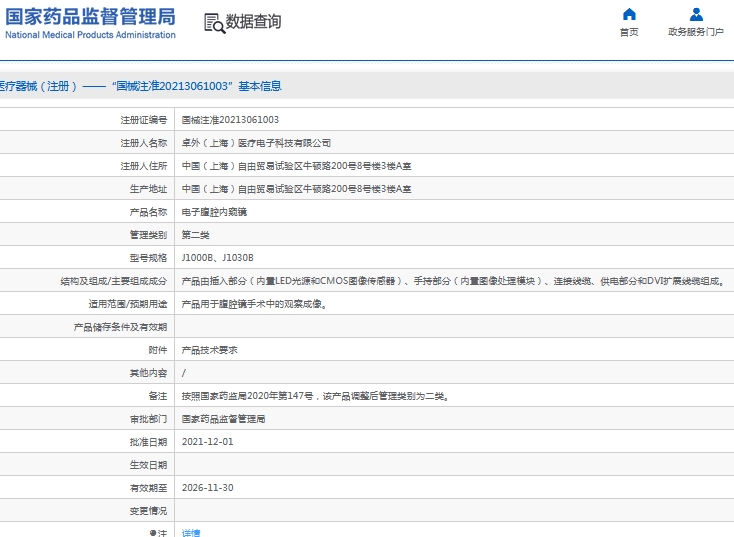Click the 数据查询 heading text
The height and width of the screenshot is (537, 734).
click(254, 22)
